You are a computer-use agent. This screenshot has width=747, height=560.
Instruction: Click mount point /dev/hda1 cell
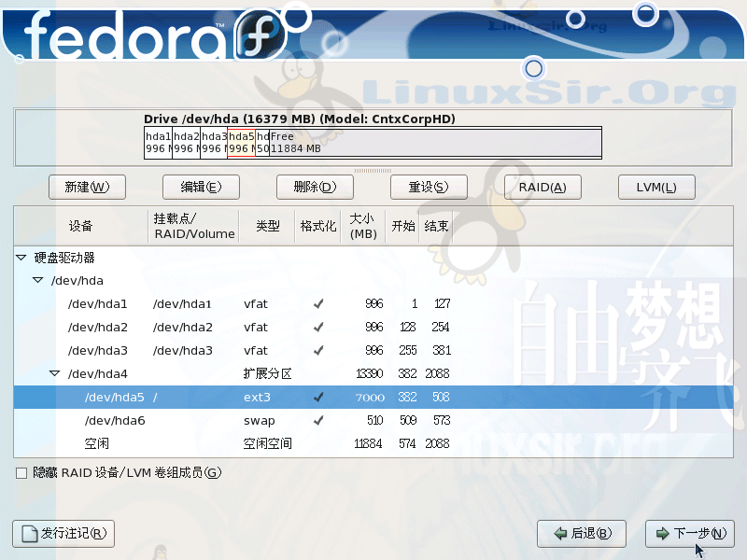click(x=182, y=304)
